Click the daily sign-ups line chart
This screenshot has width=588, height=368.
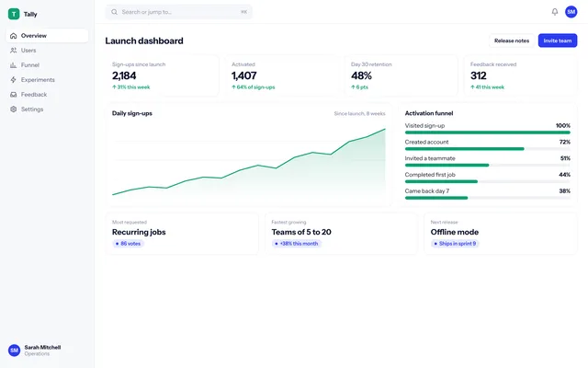pyautogui.click(x=249, y=162)
